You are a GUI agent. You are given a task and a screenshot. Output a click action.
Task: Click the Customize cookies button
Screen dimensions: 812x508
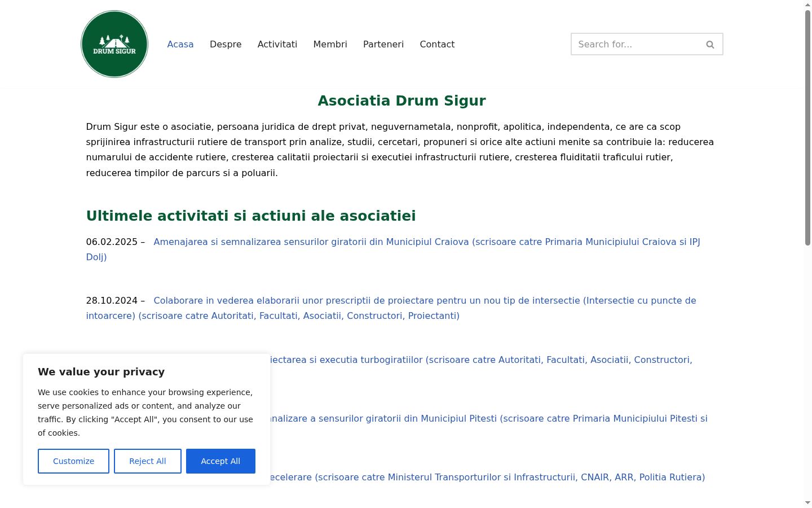pos(73,461)
